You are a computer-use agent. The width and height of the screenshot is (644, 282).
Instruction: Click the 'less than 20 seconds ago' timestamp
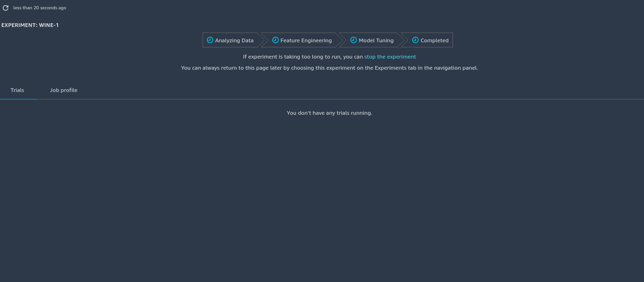point(39,8)
